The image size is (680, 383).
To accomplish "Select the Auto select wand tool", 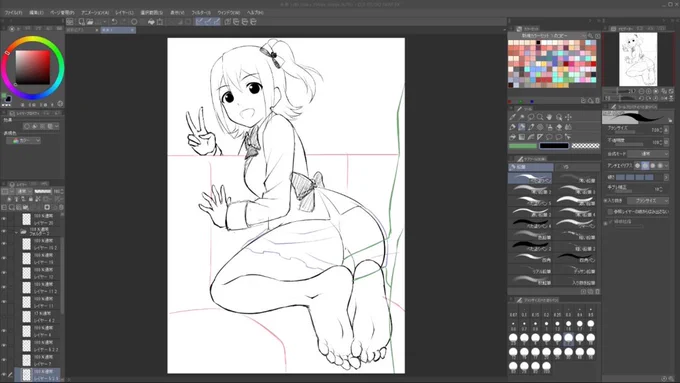I will [x=521, y=117].
